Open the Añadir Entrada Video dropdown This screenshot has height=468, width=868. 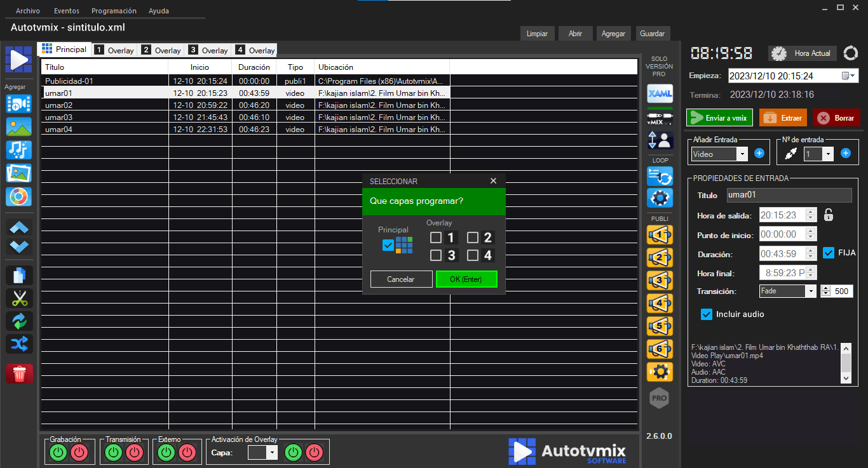[742, 154]
